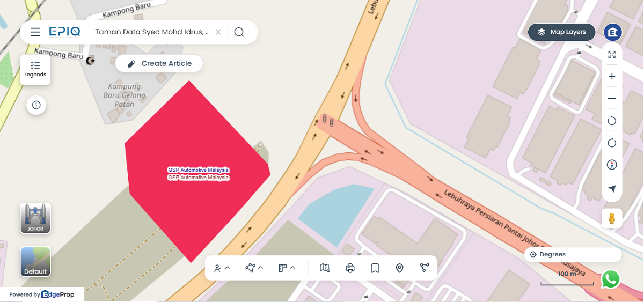Activate the Street View pegman

(612, 218)
